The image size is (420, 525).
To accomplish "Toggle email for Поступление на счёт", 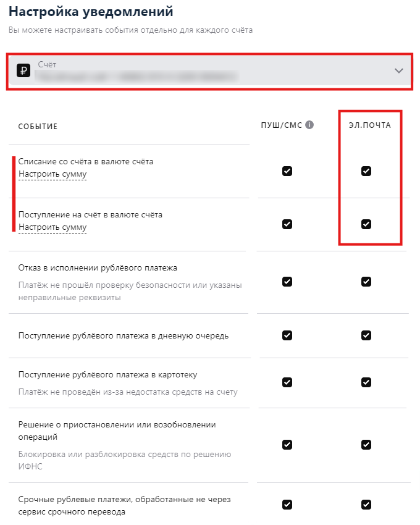I will click(366, 224).
